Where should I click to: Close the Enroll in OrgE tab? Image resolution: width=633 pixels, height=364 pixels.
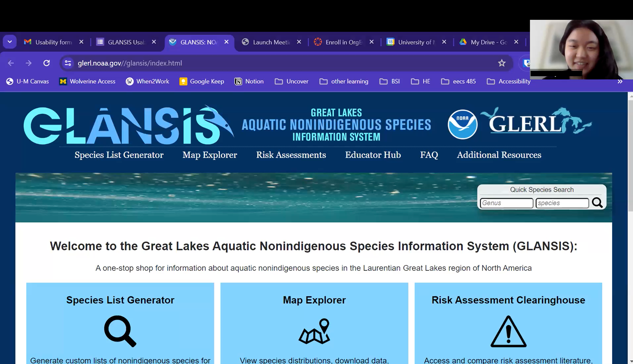pyautogui.click(x=372, y=42)
